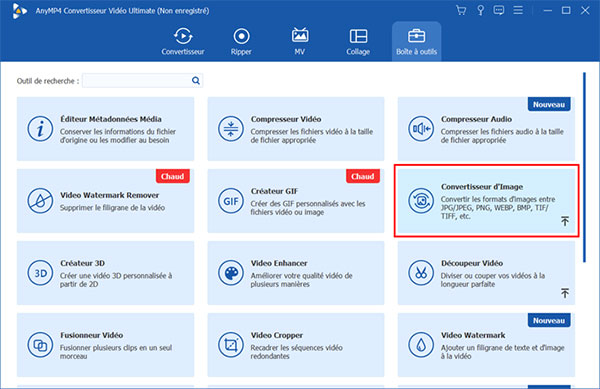600x389 pixels.
Task: Click the key registration icon
Action: pyautogui.click(x=481, y=10)
